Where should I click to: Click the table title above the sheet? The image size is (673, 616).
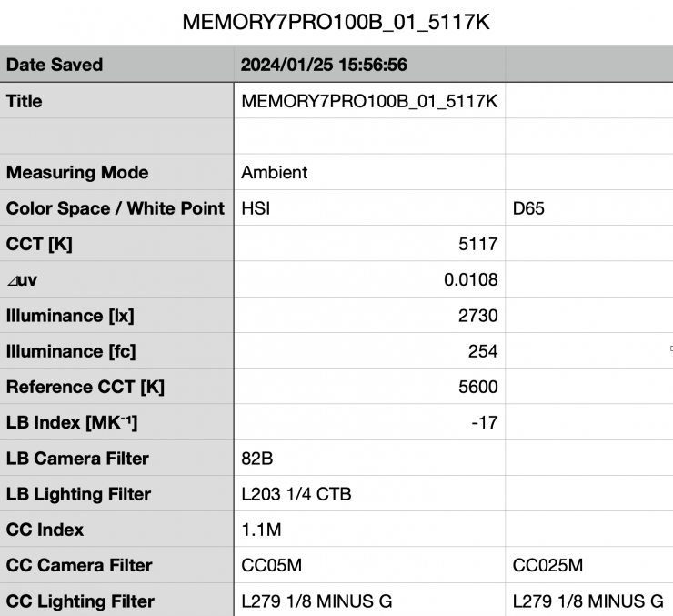[x=336, y=23]
